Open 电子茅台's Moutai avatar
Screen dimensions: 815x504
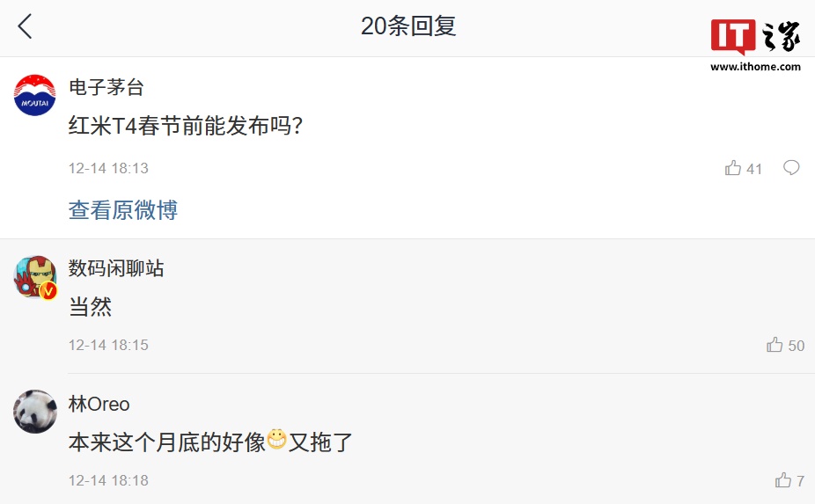click(35, 95)
